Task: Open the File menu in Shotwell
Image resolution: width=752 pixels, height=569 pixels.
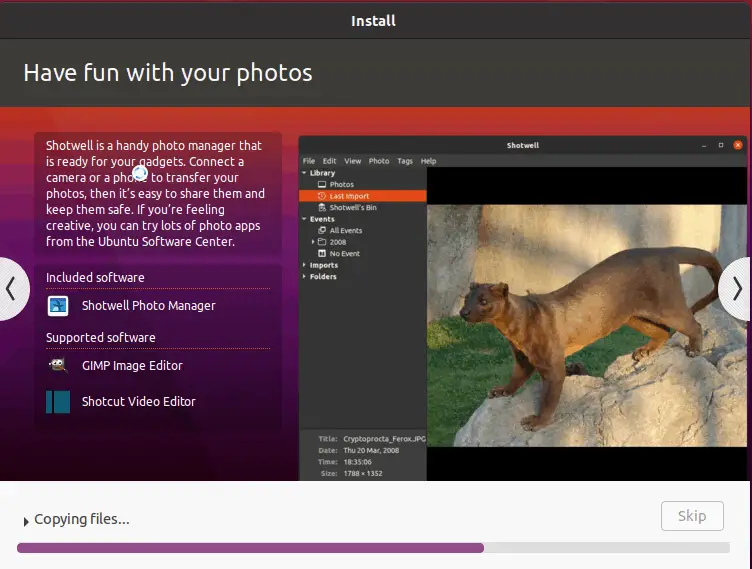Action: click(x=309, y=161)
